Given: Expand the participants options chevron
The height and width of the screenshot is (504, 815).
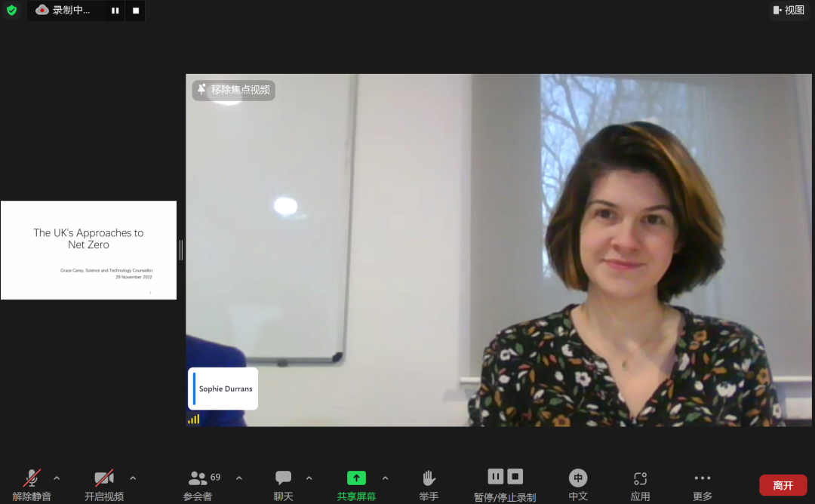Looking at the screenshot, I should tap(239, 478).
